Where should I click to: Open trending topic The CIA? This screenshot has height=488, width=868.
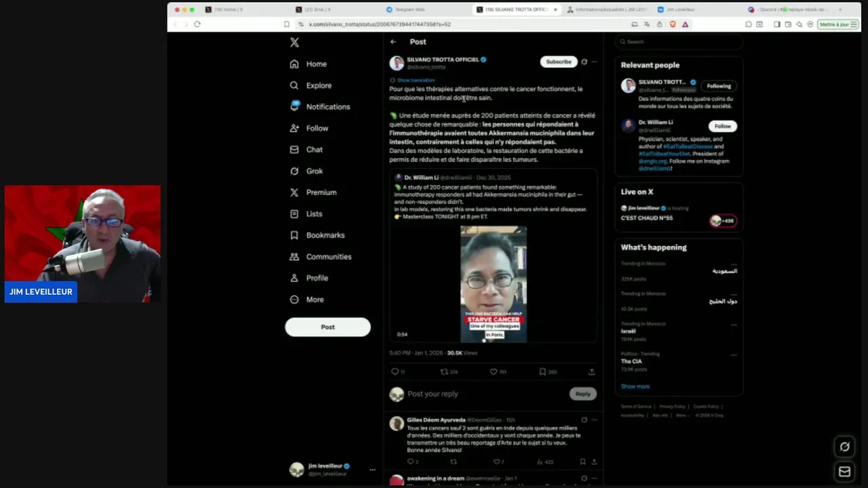click(631, 361)
